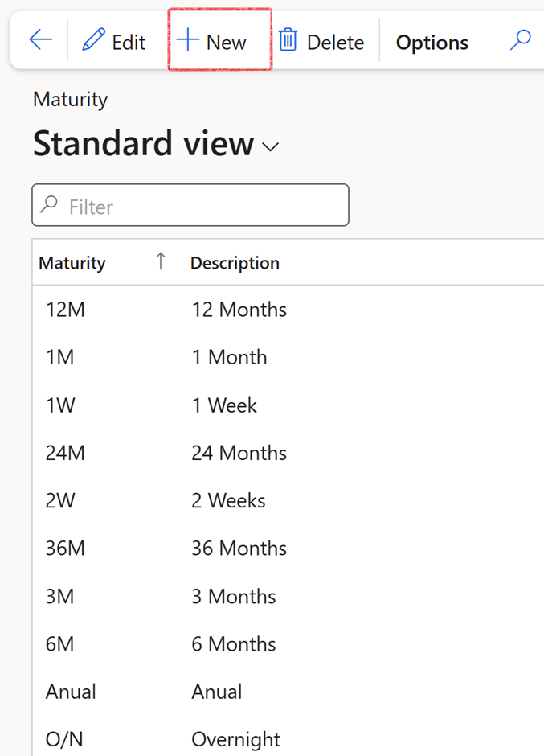544x756 pixels.
Task: Click the Delete trash button
Action: 321,42
